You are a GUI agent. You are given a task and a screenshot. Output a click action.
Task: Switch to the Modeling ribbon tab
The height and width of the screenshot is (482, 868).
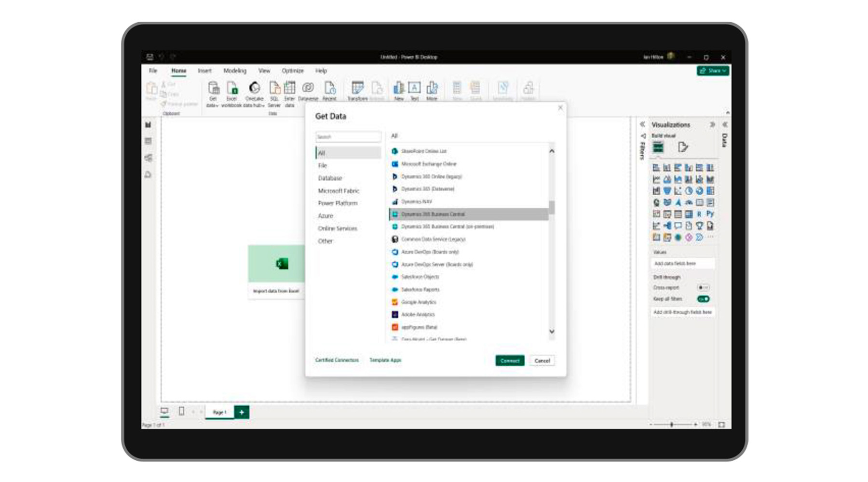coord(235,70)
